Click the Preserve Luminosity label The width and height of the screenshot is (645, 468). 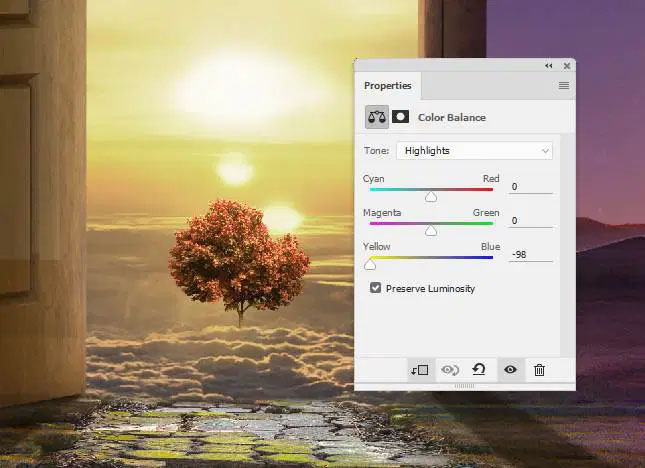coord(430,289)
